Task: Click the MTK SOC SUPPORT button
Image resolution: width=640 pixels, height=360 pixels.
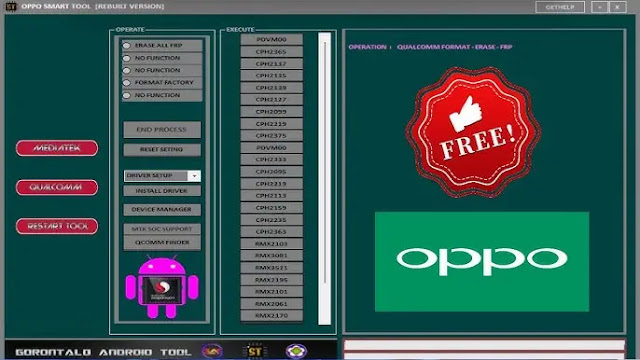Action: [x=162, y=229]
